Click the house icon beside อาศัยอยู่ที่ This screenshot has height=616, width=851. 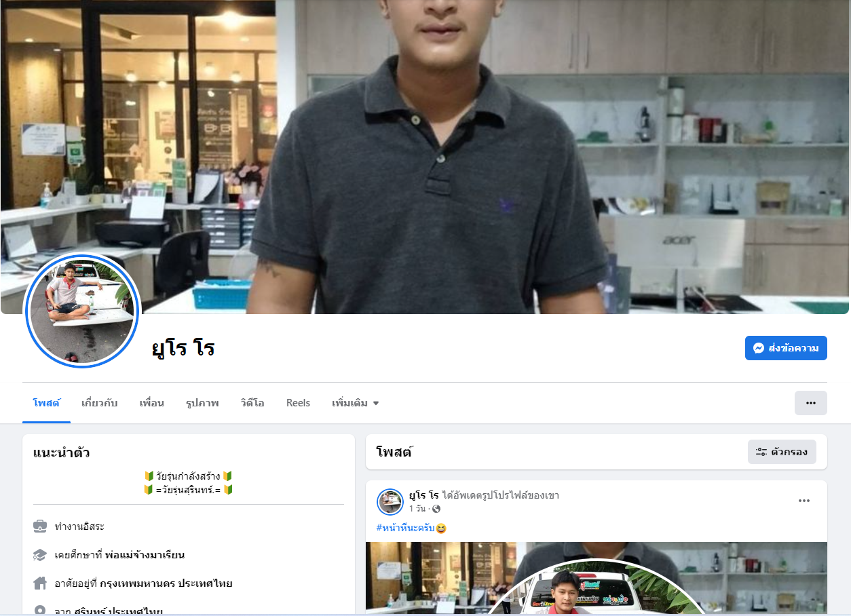coord(40,583)
